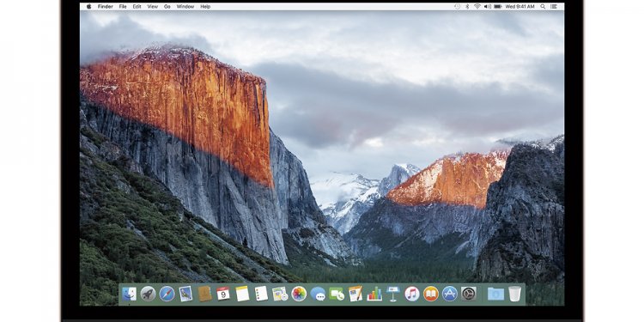Open Contacts brown book icon
The image size is (644, 322).
click(205, 294)
